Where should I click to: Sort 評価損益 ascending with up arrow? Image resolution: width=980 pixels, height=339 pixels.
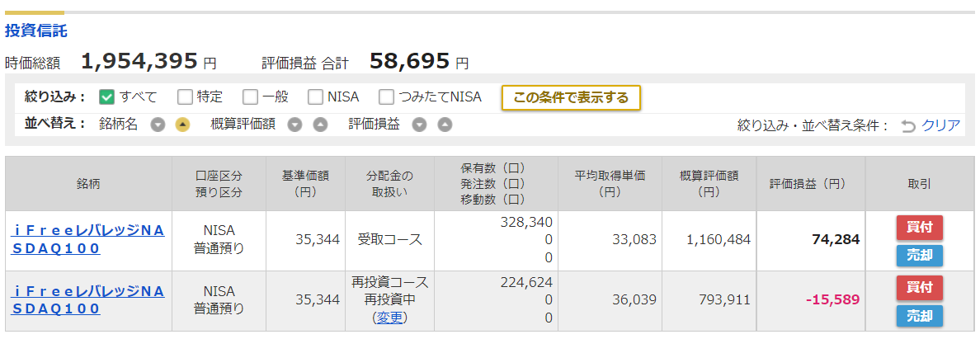click(445, 125)
